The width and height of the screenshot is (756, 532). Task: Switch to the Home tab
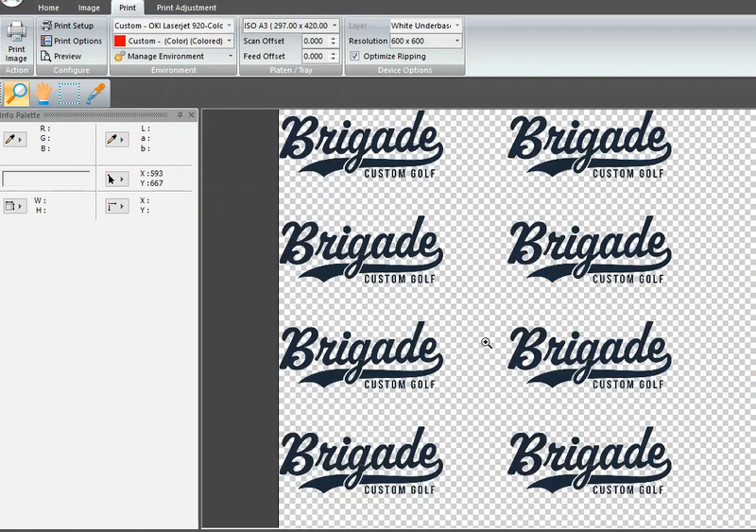(x=48, y=8)
